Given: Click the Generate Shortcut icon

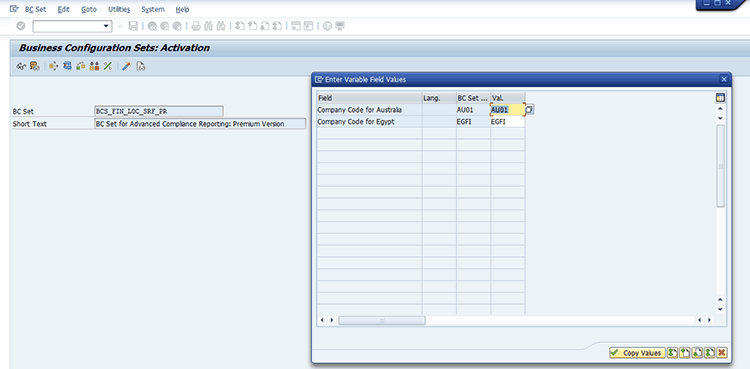Looking at the screenshot, I should (x=309, y=26).
